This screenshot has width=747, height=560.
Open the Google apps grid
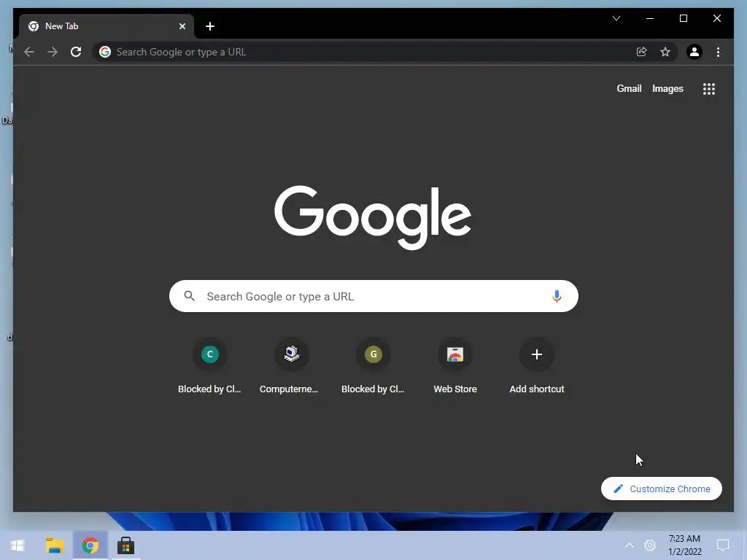[x=709, y=88]
